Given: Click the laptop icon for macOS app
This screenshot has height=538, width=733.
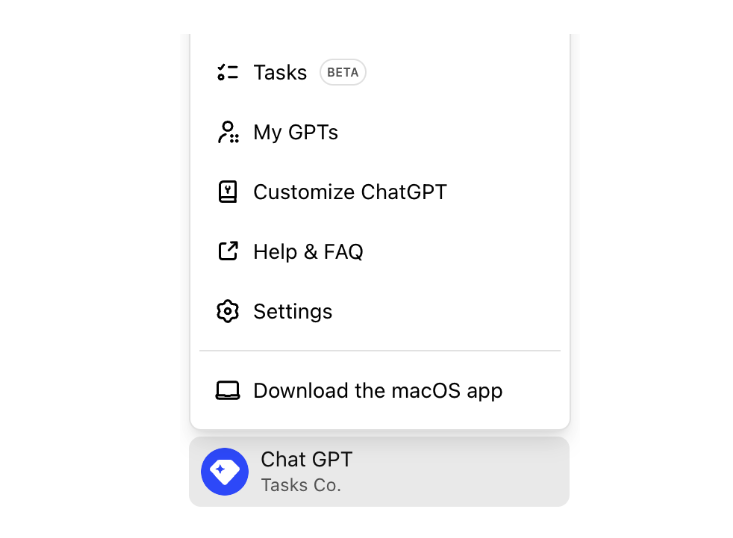Looking at the screenshot, I should pos(228,390).
